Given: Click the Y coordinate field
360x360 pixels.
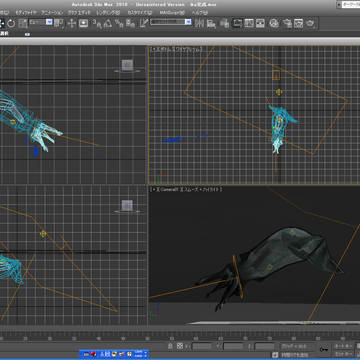Looking at the screenshot, I should point(233,346).
